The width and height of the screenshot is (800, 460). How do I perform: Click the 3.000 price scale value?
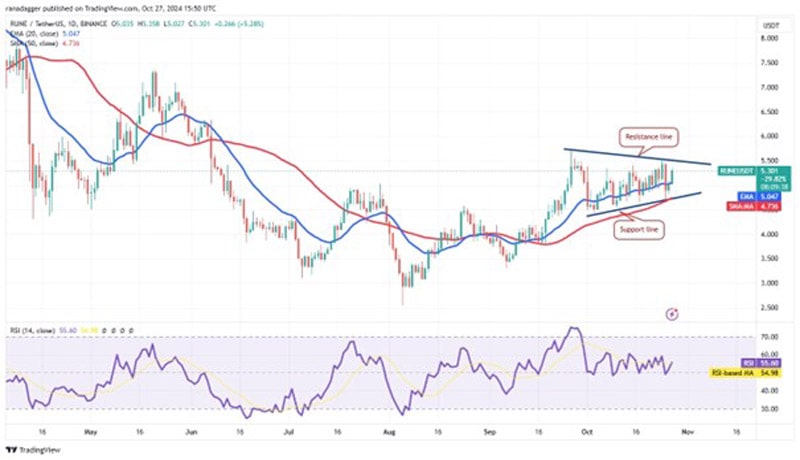pyautogui.click(x=769, y=283)
